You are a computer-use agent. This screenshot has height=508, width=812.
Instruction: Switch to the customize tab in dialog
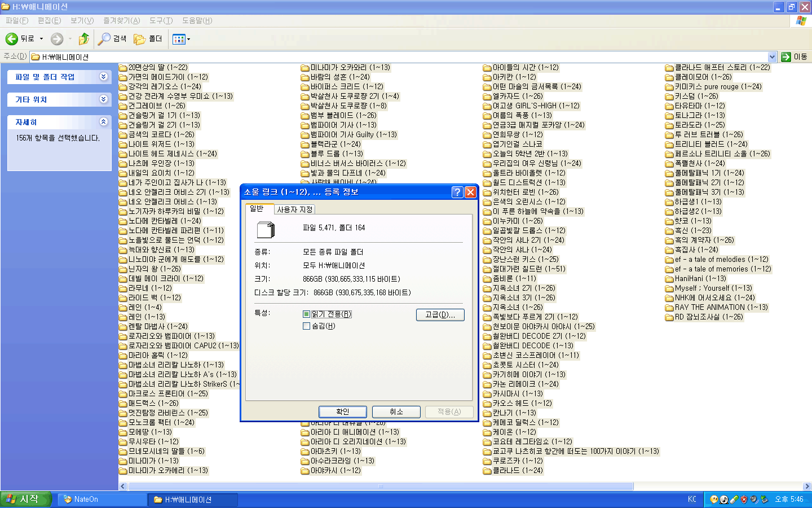coord(294,209)
